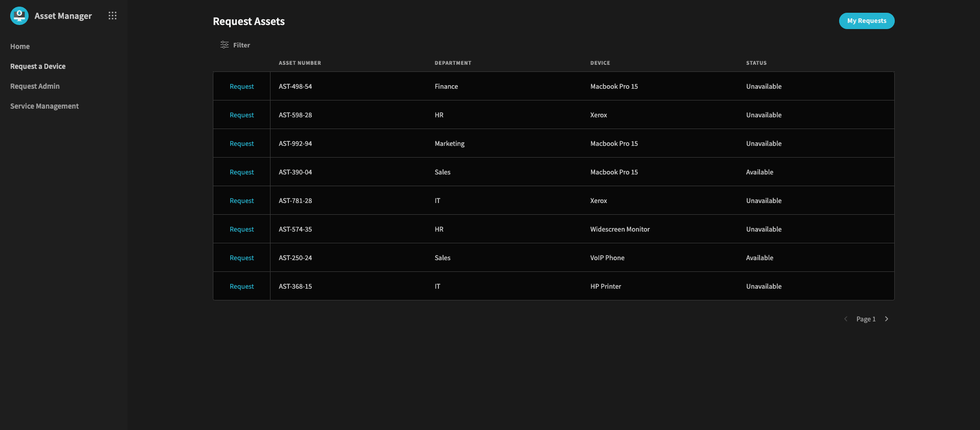Image resolution: width=980 pixels, height=430 pixels.
Task: Request asset AST-598-28
Action: point(241,115)
